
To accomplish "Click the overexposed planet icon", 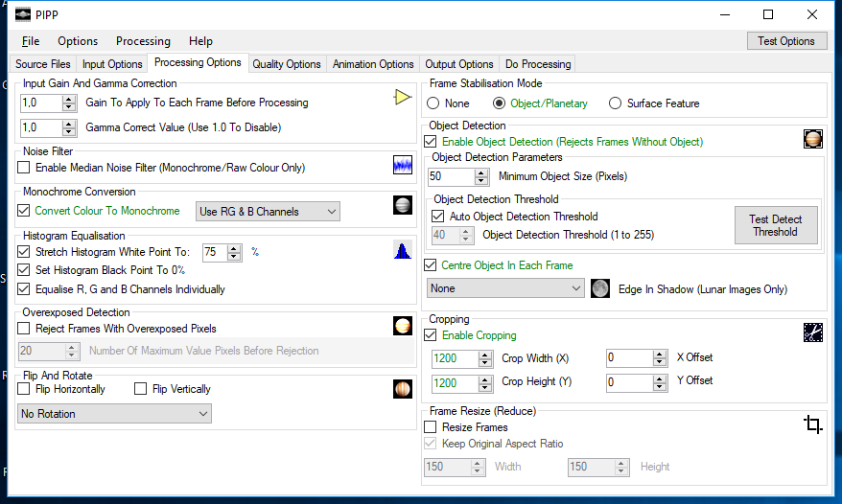I will tap(403, 326).
